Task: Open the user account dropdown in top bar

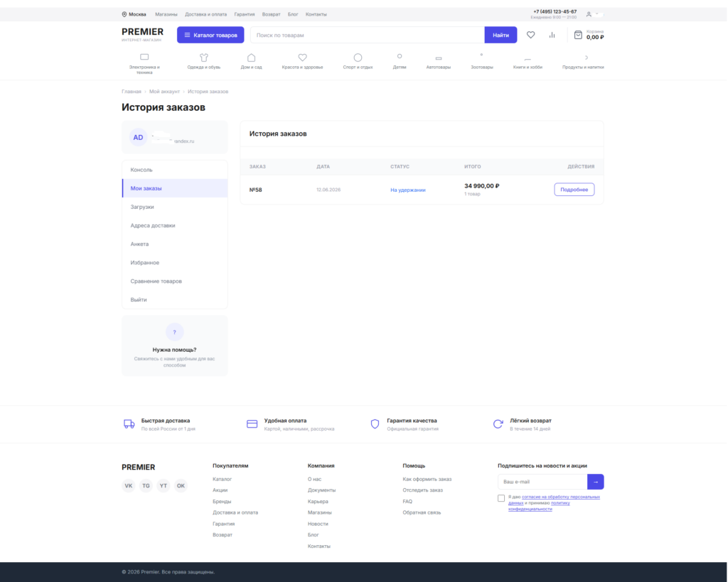Action: (x=592, y=14)
